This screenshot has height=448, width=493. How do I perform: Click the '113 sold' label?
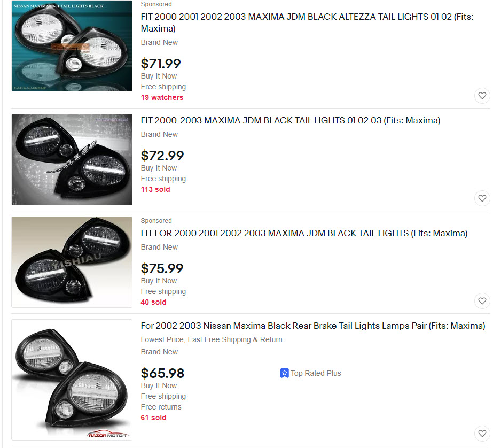(x=155, y=190)
